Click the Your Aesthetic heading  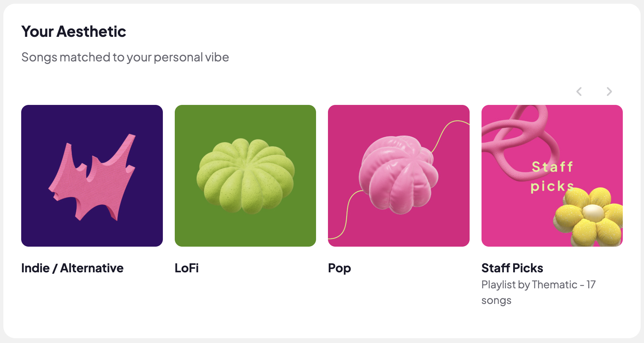(x=74, y=32)
